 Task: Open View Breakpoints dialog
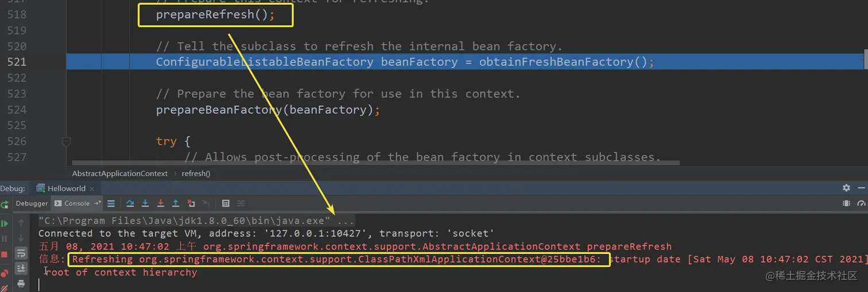coord(5,273)
